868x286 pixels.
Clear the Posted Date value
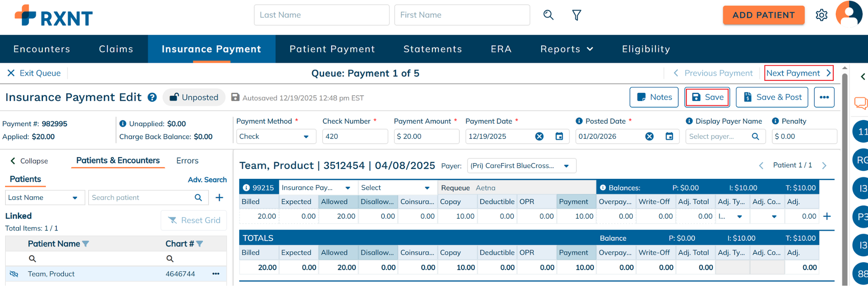[x=649, y=136]
